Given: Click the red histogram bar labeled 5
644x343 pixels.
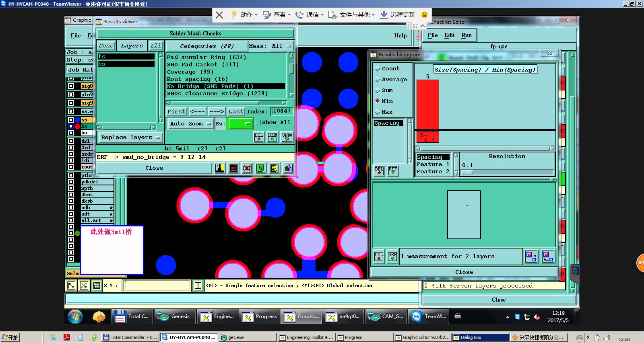Looking at the screenshot, I should point(428,105).
